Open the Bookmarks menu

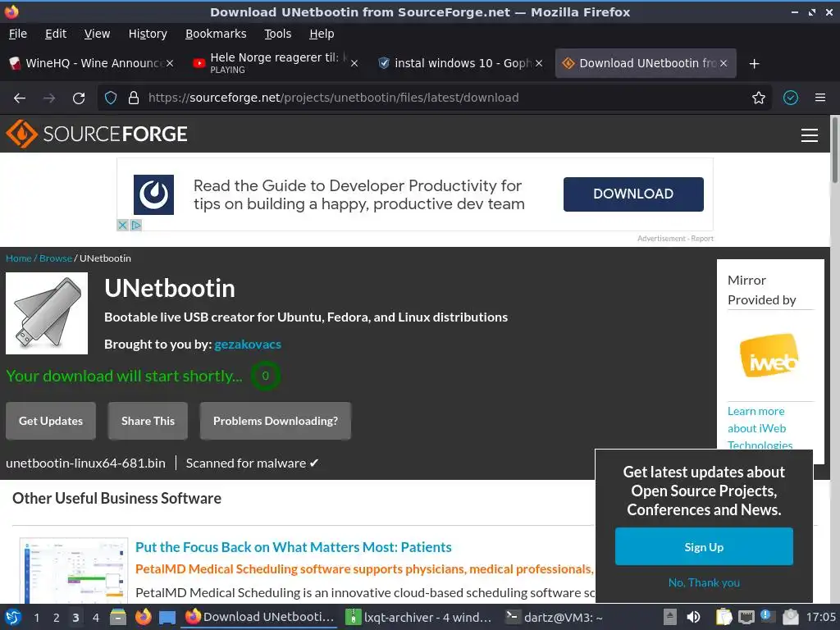216,34
